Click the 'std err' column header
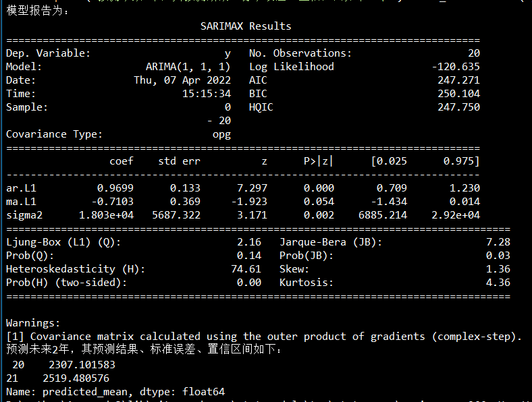 click(x=179, y=161)
